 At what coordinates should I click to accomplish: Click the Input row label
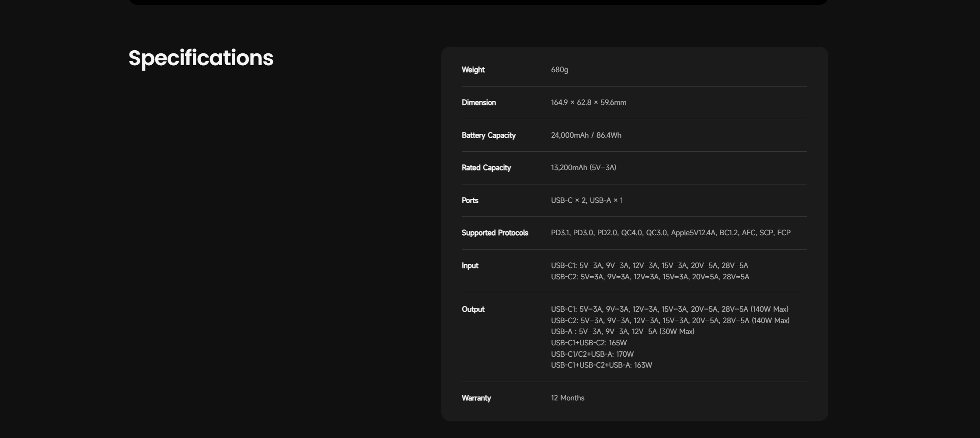coord(470,266)
